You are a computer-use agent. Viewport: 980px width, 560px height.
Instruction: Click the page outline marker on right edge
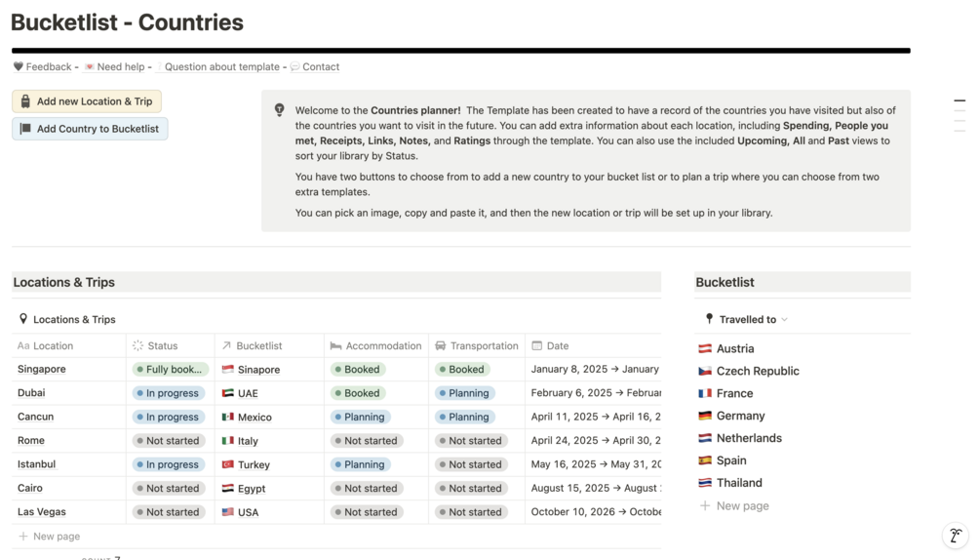pyautogui.click(x=960, y=100)
